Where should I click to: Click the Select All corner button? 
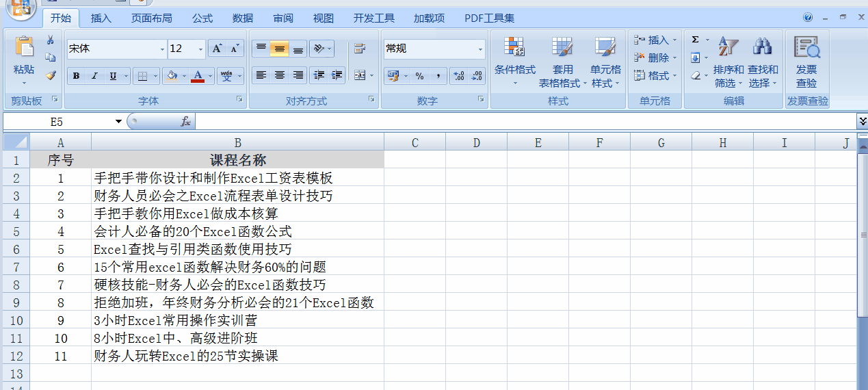point(16,142)
